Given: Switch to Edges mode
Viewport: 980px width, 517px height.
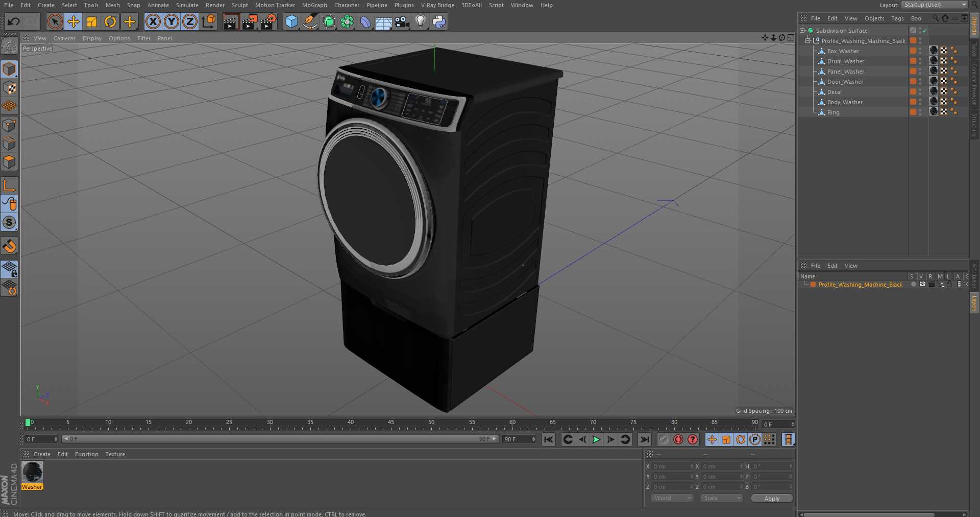Looking at the screenshot, I should 9,144.
